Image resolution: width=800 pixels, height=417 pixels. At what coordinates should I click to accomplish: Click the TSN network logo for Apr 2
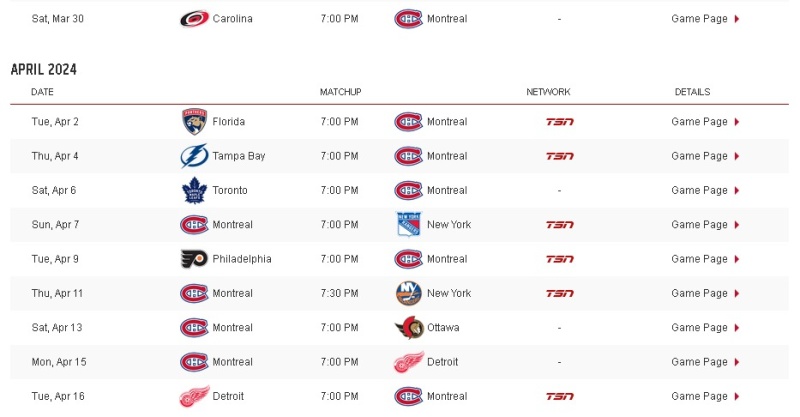click(x=560, y=121)
